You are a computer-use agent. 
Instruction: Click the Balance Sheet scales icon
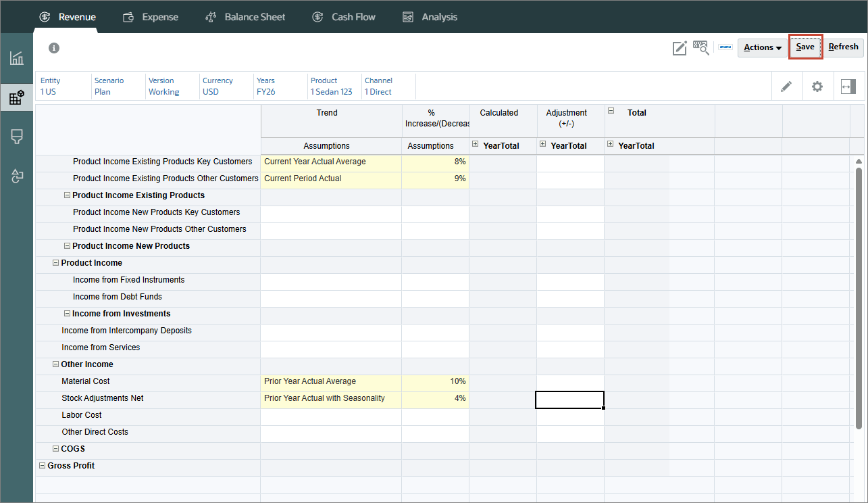coord(211,17)
